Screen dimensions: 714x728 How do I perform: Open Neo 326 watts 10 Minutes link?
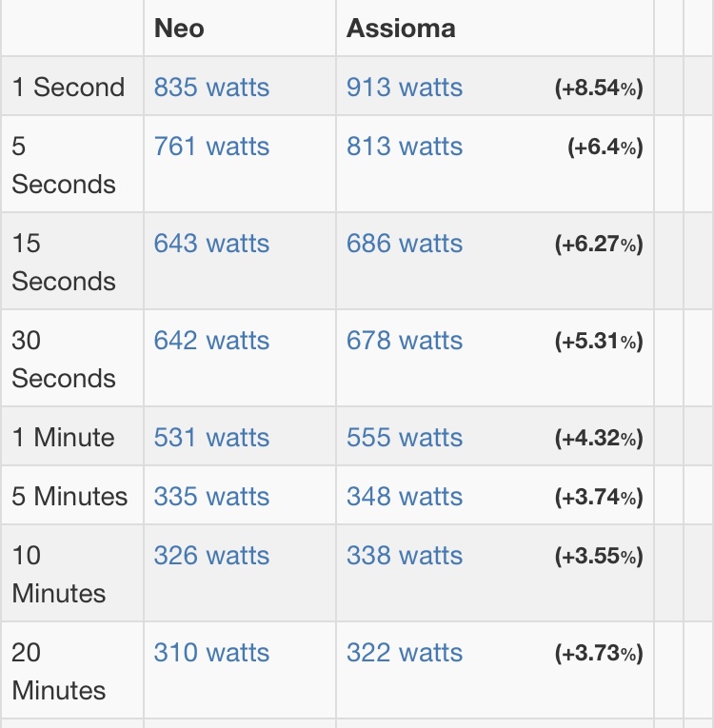click(x=211, y=556)
